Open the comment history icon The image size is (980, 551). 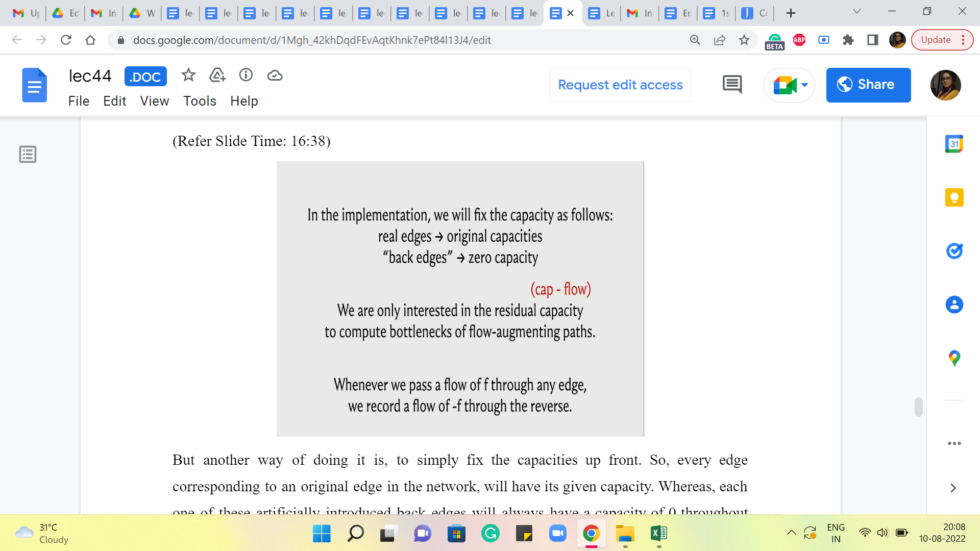[x=732, y=85]
